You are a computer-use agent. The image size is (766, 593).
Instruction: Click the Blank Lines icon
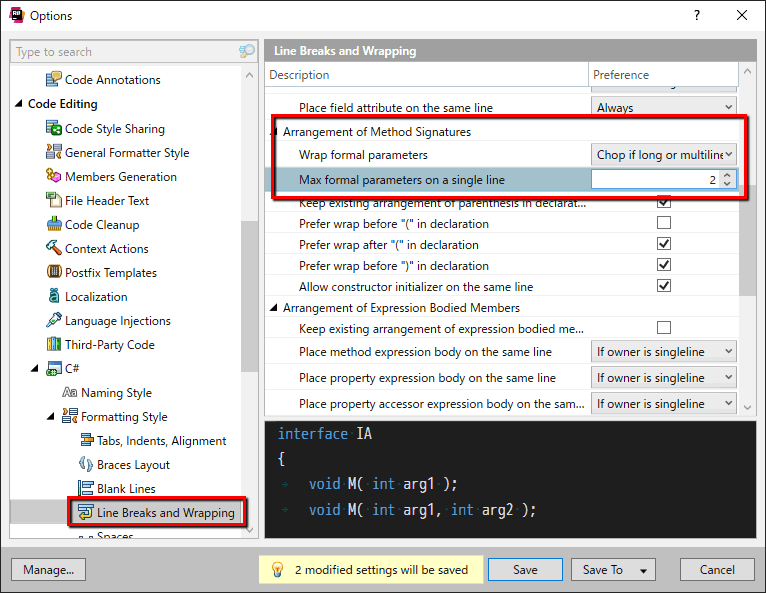(x=86, y=488)
